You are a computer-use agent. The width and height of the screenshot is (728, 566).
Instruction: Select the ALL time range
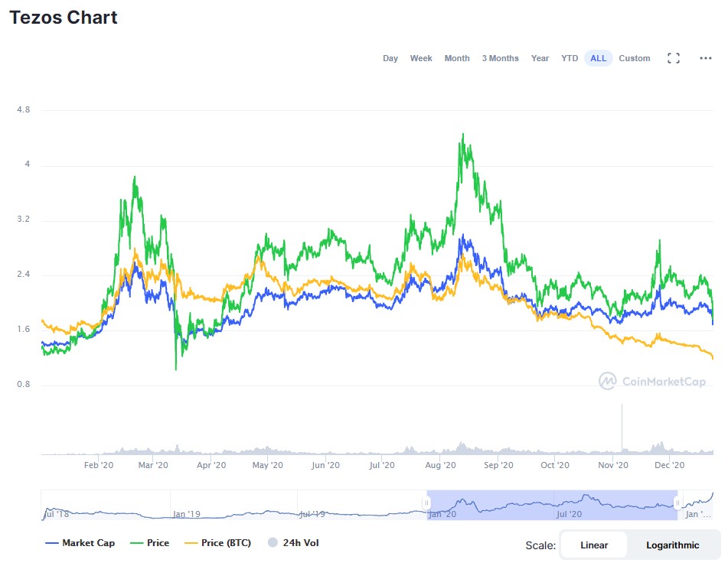click(x=598, y=58)
